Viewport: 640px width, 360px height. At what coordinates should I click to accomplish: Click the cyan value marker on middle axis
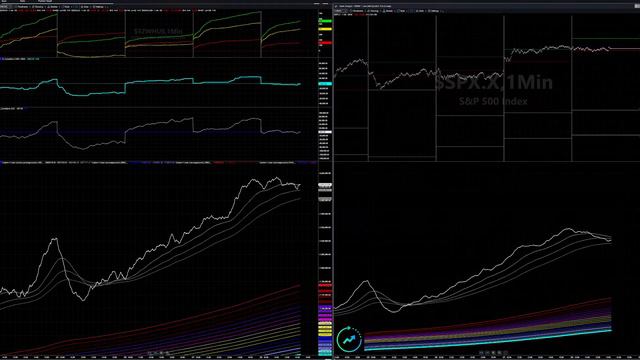[x=325, y=84]
